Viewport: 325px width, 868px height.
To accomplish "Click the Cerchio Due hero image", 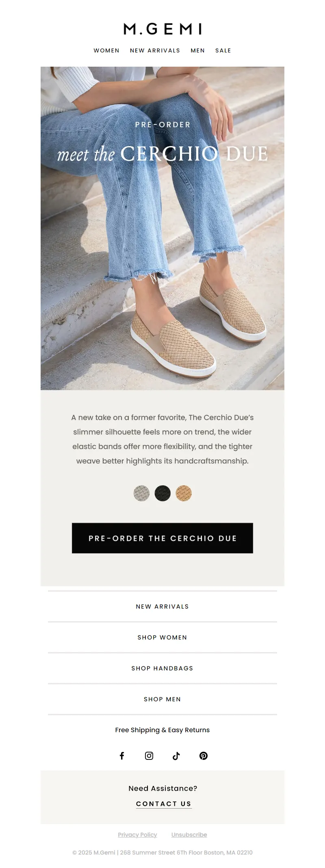I will pos(162,228).
